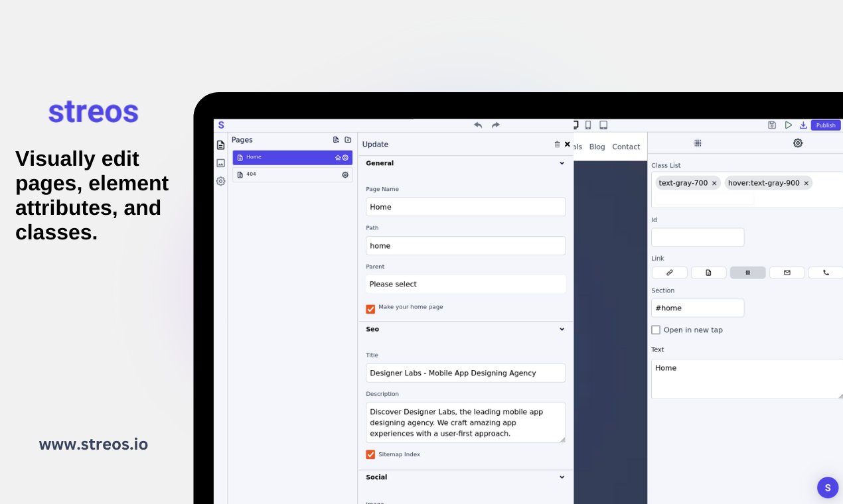The width and height of the screenshot is (843, 504).
Task: Click the Text area containing Home
Action: [747, 379]
